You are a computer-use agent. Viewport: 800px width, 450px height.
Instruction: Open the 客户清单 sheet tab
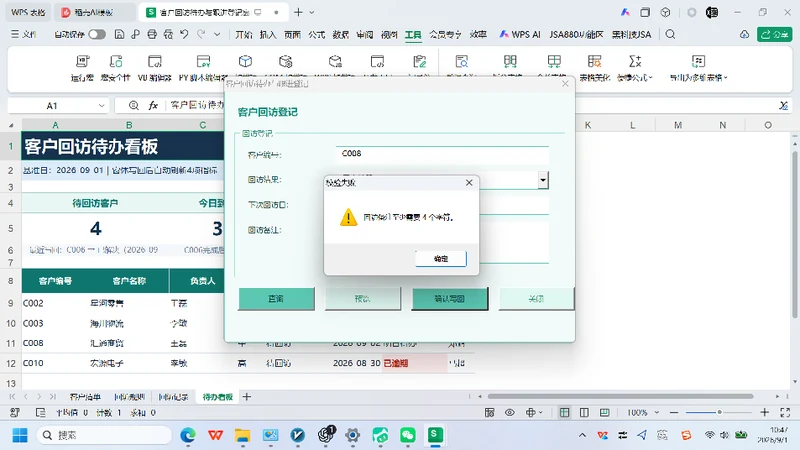(x=85, y=397)
